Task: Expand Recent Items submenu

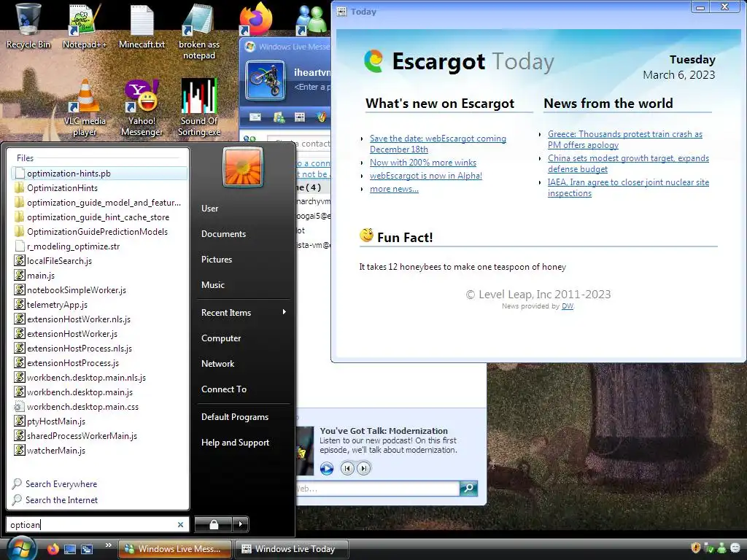Action: tap(244, 312)
